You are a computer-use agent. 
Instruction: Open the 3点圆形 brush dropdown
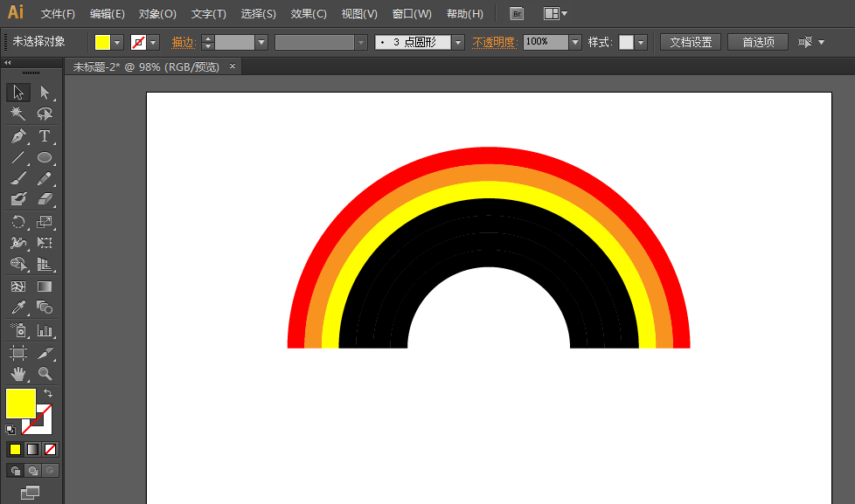coord(458,42)
